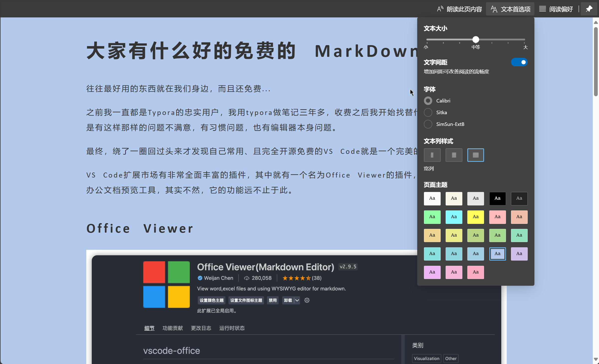599x364 pixels.
Task: Choose the yellow page theme swatch
Action: click(476, 217)
